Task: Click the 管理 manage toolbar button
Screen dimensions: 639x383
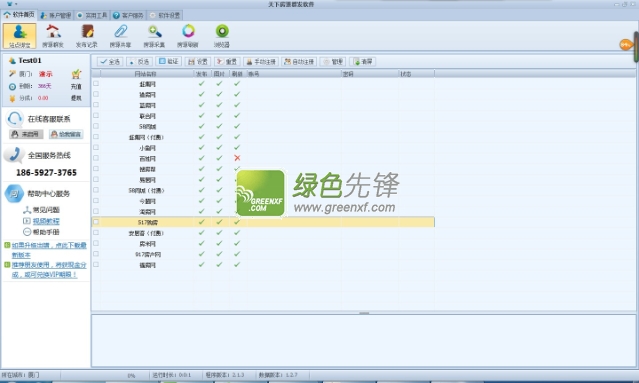Action: 333,62
